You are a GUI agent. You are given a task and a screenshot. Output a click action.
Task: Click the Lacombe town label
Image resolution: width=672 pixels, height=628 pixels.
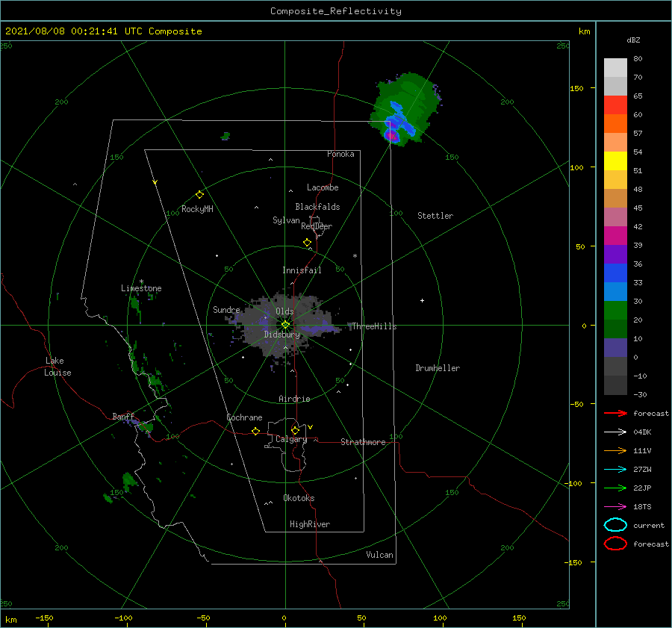click(x=323, y=187)
